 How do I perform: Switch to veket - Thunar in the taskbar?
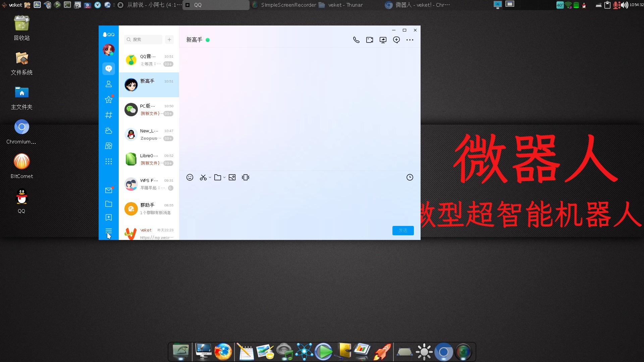coord(350,5)
